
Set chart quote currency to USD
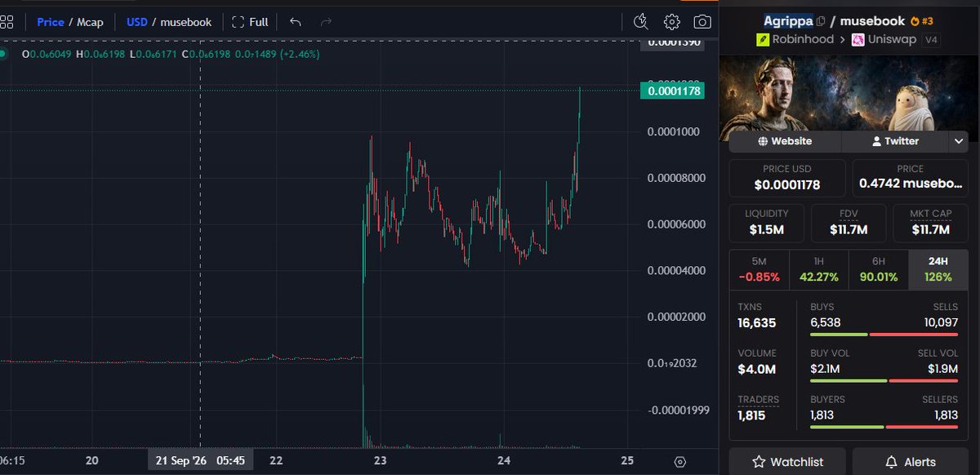(136, 22)
